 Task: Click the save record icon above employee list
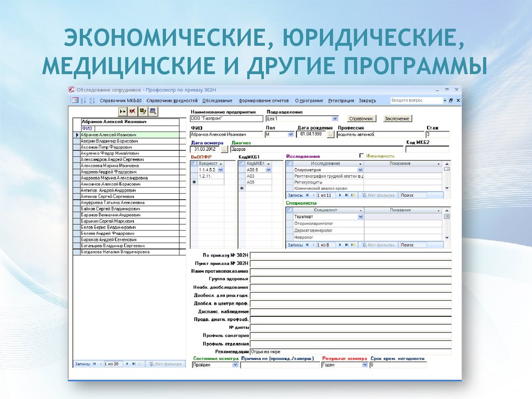[x=143, y=111]
